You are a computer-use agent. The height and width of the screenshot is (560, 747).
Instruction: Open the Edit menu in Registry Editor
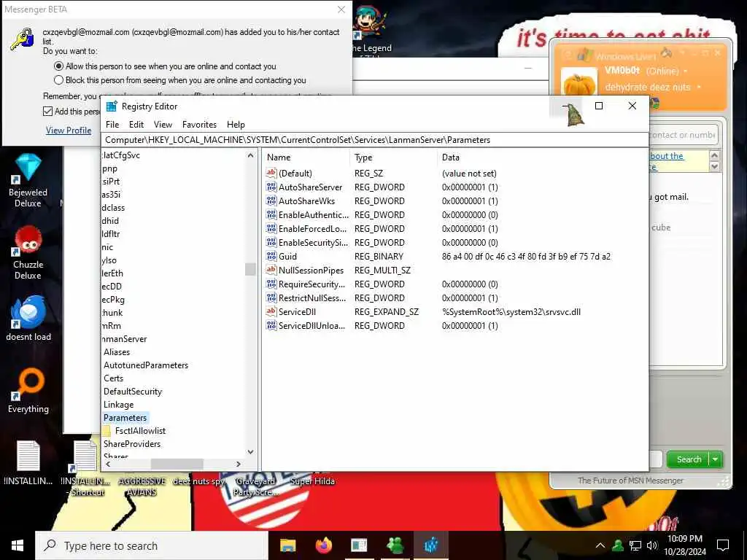point(136,125)
